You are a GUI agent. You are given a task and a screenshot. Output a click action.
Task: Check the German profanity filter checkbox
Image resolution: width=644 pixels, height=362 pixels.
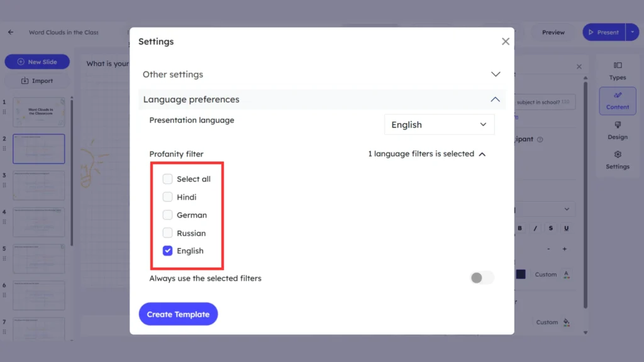coord(168,214)
